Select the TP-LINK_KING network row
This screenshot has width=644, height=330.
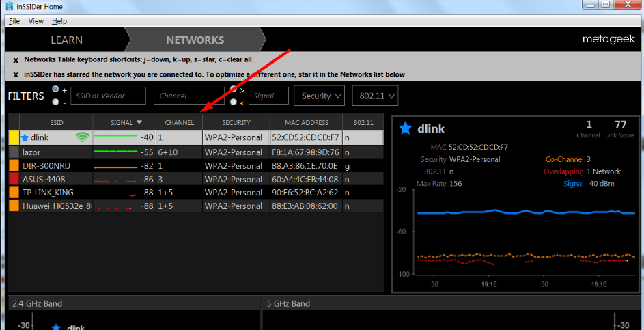click(196, 192)
